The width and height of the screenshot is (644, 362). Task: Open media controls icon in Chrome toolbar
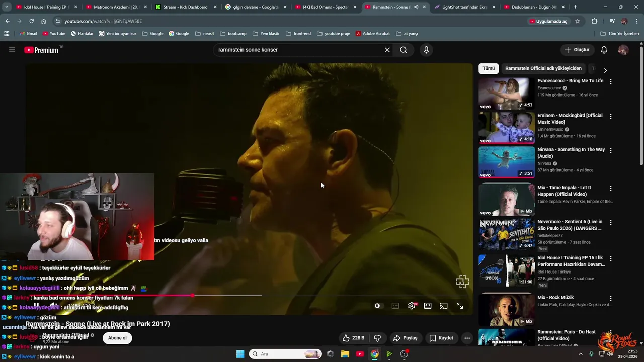click(612, 21)
